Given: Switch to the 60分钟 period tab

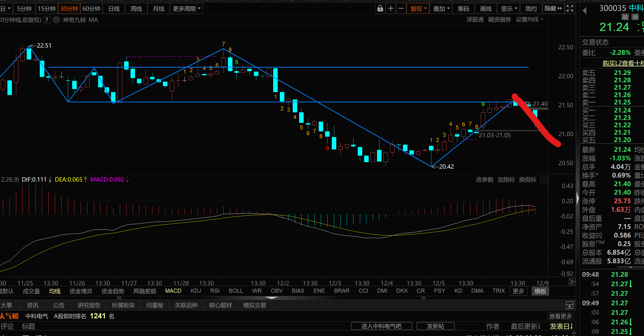Looking at the screenshot, I should click(91, 9).
